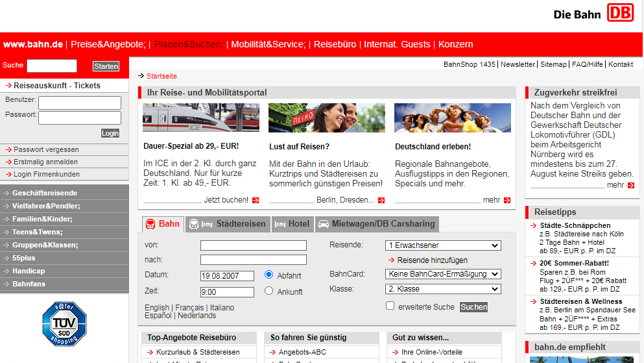
Task: Click the Passwort vergessen link
Action: click(46, 149)
